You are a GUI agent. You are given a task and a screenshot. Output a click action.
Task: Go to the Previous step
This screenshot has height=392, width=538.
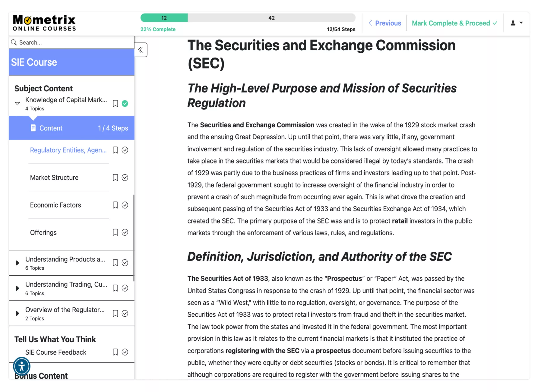(385, 23)
